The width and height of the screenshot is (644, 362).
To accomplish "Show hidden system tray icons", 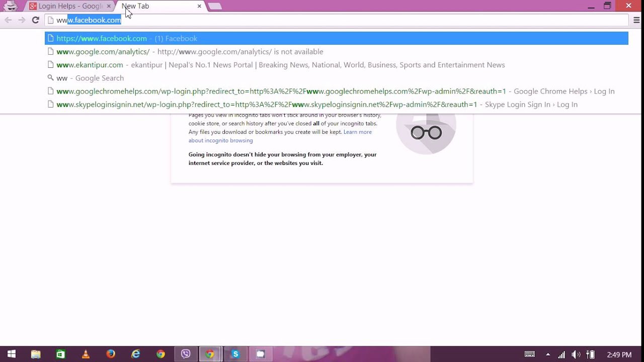I will (x=548, y=354).
